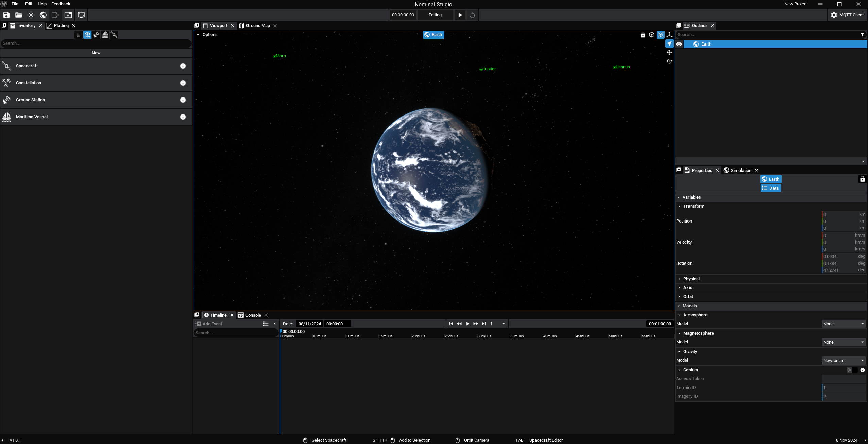Show info for Constellation item

pyautogui.click(x=183, y=83)
